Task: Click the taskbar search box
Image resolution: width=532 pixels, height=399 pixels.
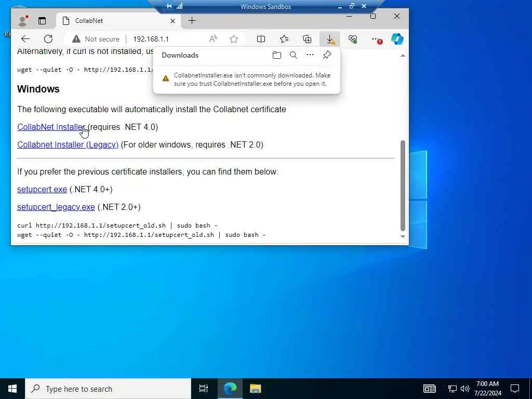Action: (x=108, y=389)
